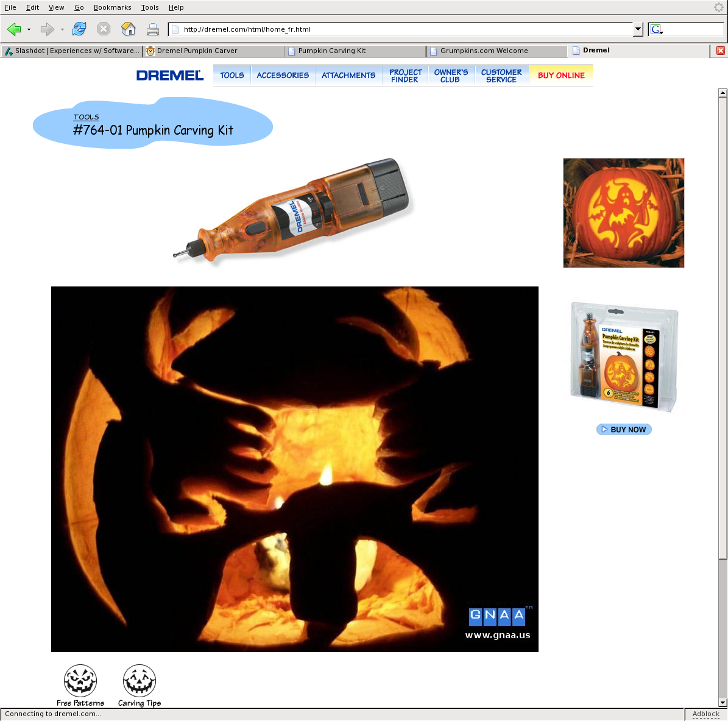
Task: Click the small TOOLS breadcrumb link
Action: point(86,117)
